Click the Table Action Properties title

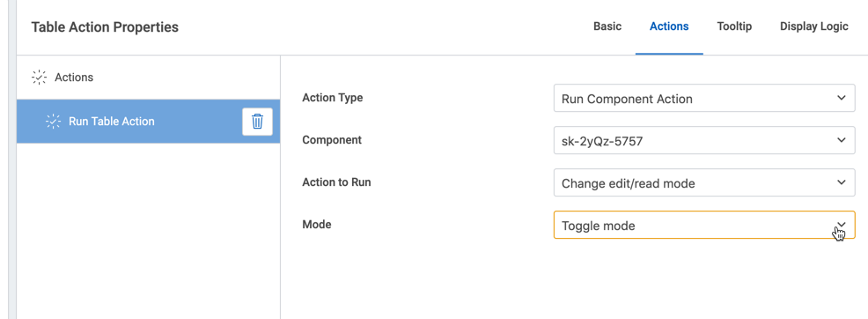(105, 26)
